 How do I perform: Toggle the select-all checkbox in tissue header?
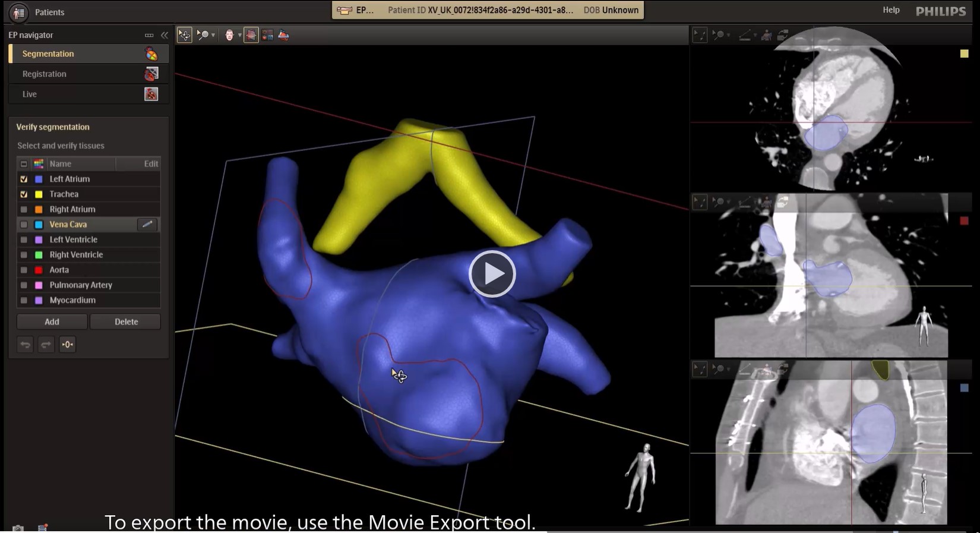tap(24, 164)
